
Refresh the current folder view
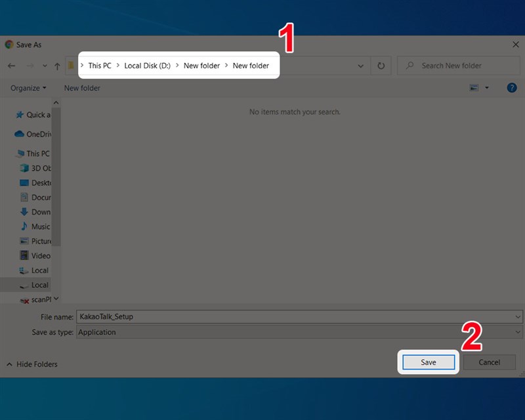(x=381, y=65)
